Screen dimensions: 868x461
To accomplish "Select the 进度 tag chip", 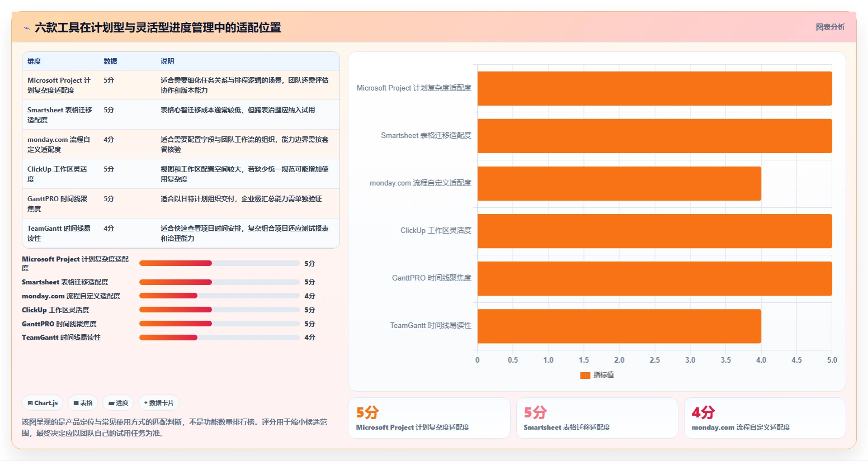I will [118, 403].
